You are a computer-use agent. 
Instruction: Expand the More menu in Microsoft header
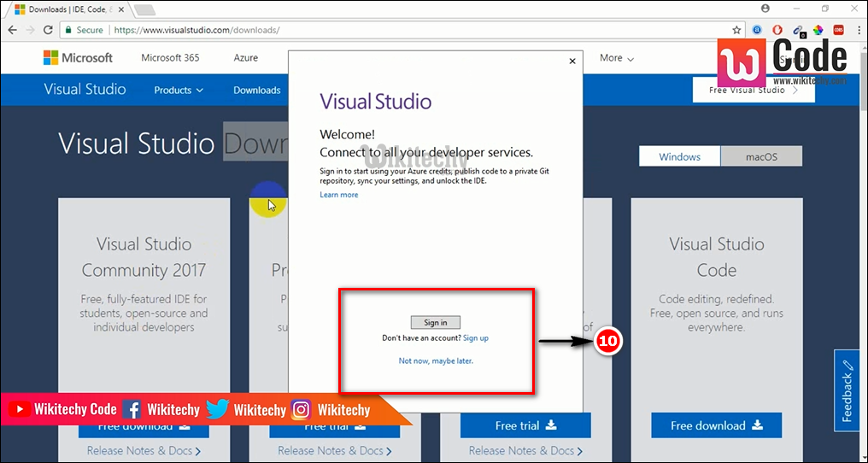click(x=616, y=58)
